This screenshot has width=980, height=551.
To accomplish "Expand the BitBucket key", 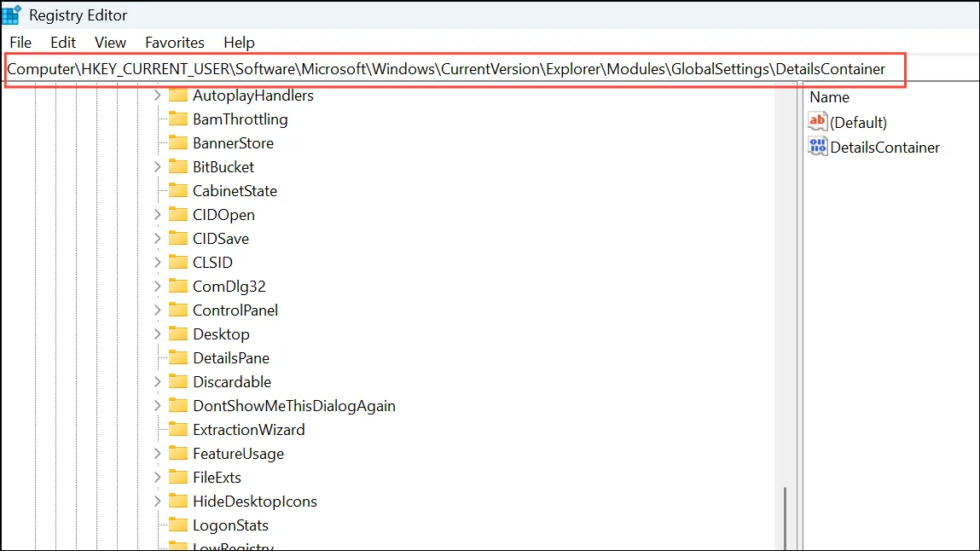I will pyautogui.click(x=158, y=167).
